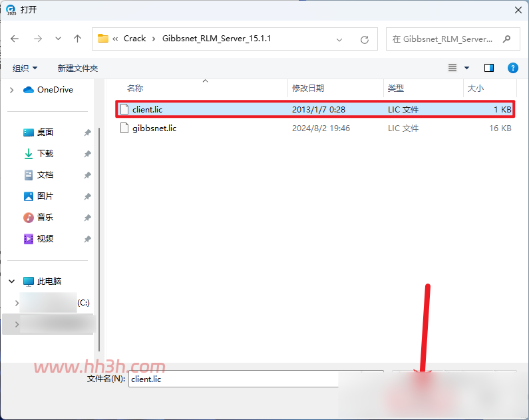Click pin icon next to 视频
Screen dimensions: 529x420
click(x=87, y=239)
